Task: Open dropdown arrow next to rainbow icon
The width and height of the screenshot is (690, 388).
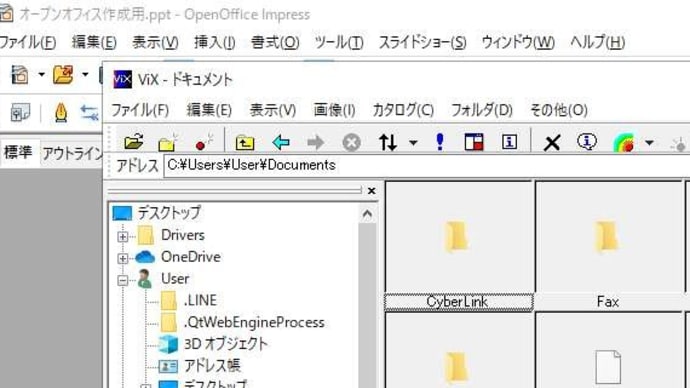Action: tap(649, 143)
